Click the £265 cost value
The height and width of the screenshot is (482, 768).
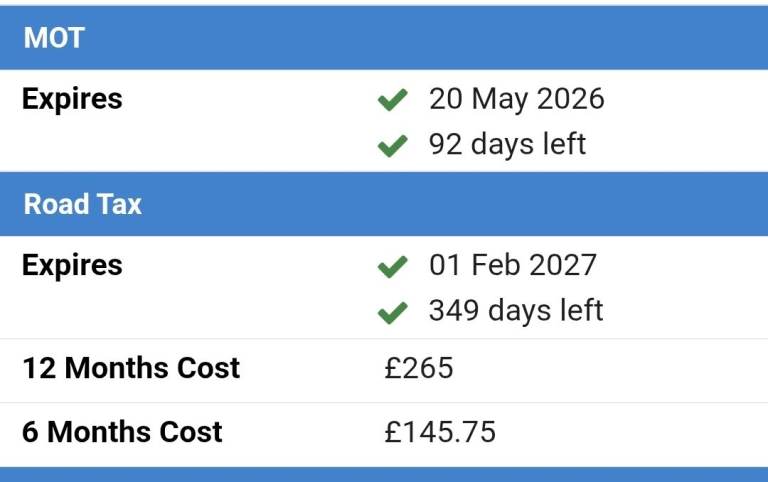(419, 368)
